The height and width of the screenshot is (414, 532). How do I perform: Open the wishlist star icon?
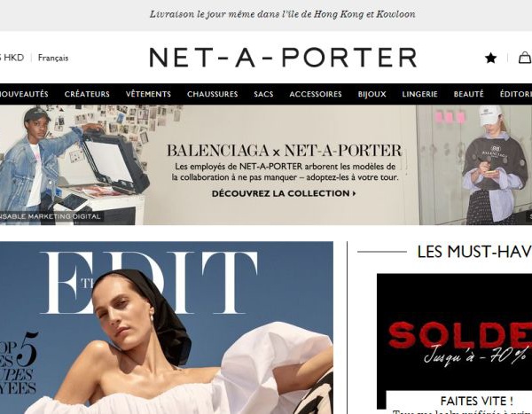490,58
